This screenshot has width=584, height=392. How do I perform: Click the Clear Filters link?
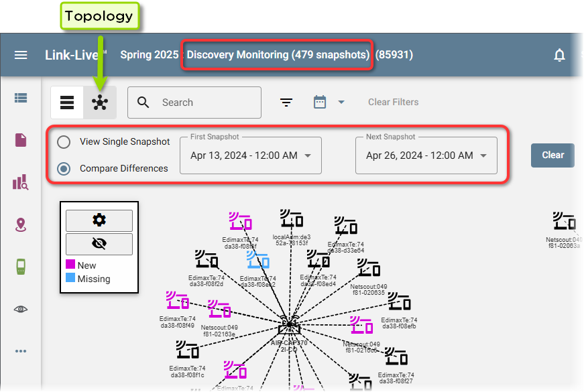click(393, 103)
